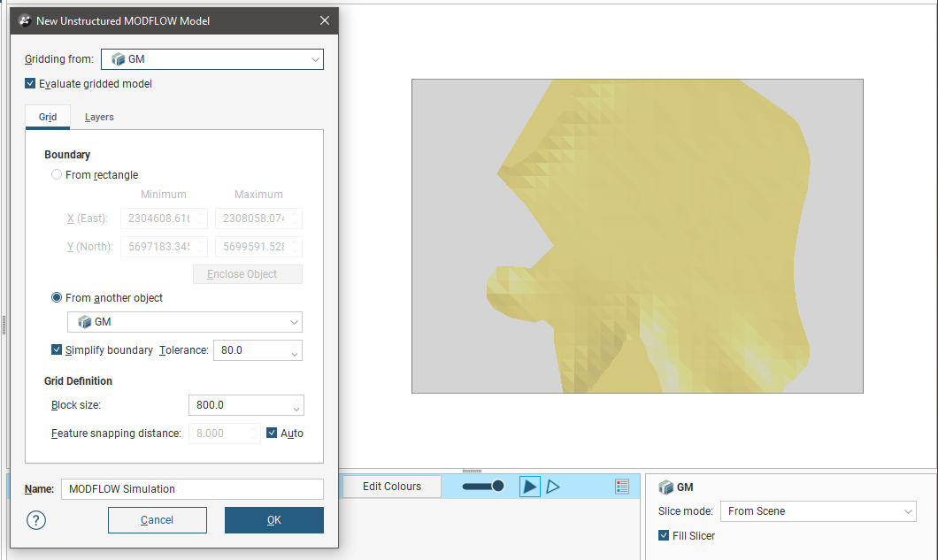Click the opacity slider next to Edit Colours
The image size is (938, 560).
point(483,487)
